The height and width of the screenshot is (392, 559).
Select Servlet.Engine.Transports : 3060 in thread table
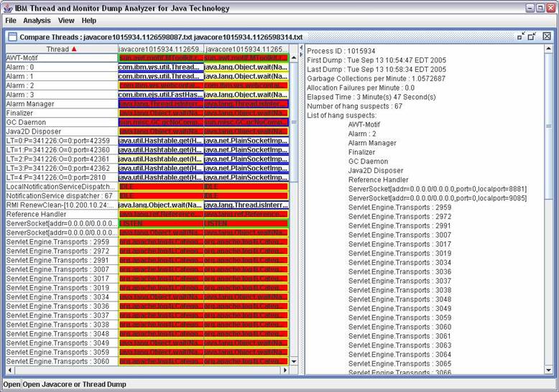[x=147, y=361]
